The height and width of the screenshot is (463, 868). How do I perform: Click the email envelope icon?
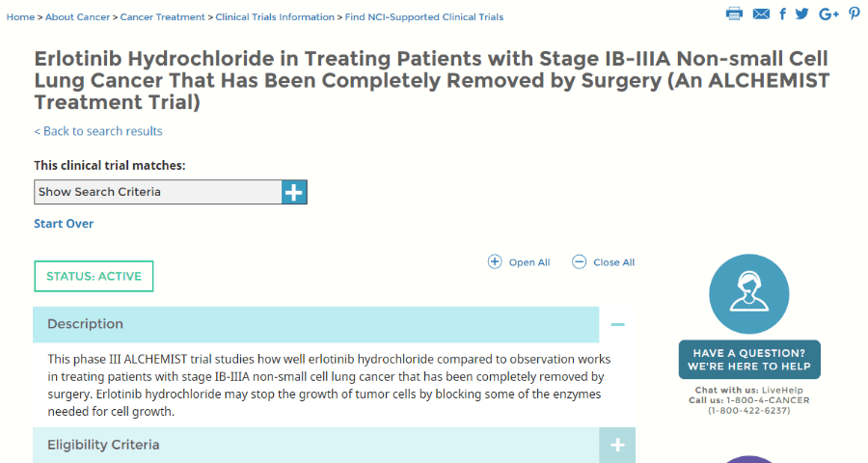761,14
